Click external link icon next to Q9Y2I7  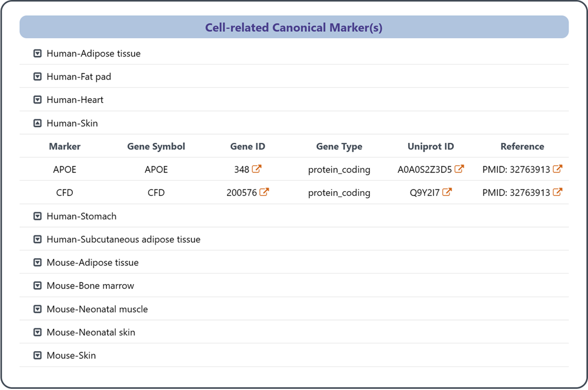[447, 192]
